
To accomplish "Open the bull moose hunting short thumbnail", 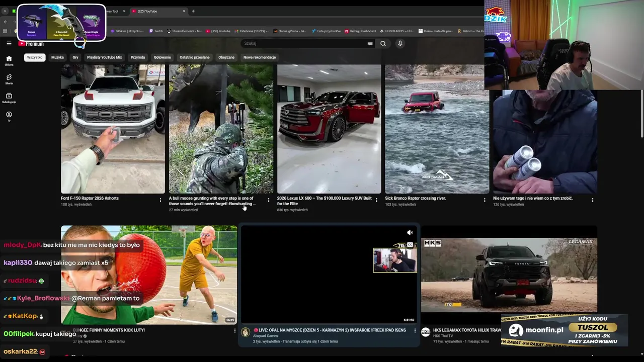I will coord(221,129).
